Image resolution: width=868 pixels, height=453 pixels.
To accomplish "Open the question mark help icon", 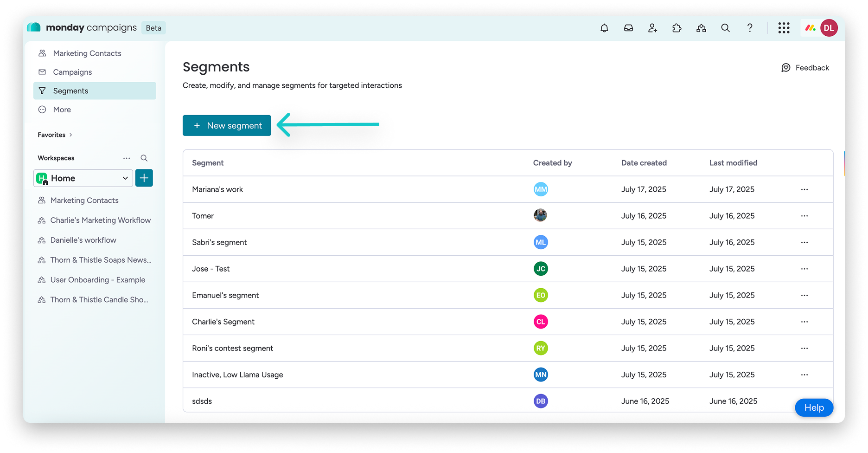I will [x=750, y=28].
